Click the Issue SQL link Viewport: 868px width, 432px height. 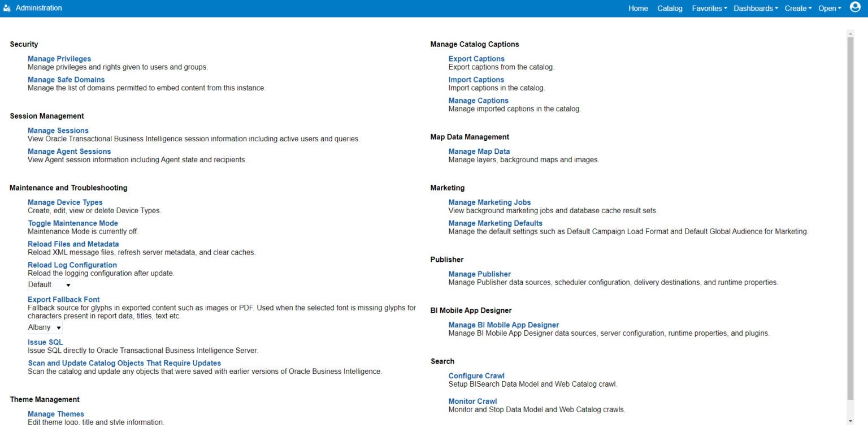coord(45,342)
